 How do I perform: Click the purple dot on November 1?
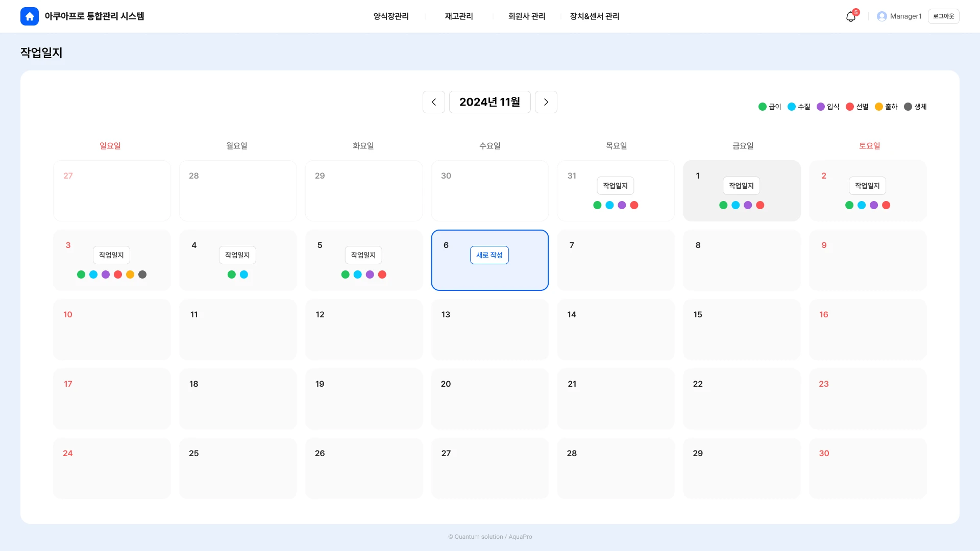[748, 205]
